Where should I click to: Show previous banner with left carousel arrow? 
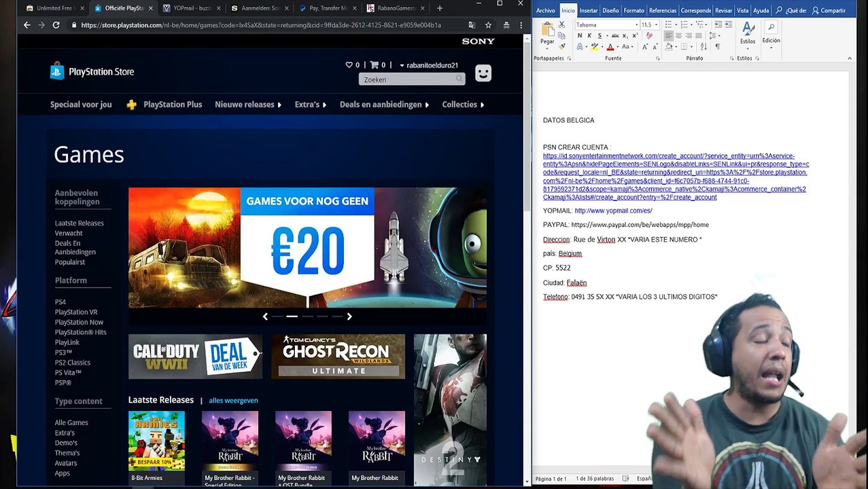tap(265, 316)
